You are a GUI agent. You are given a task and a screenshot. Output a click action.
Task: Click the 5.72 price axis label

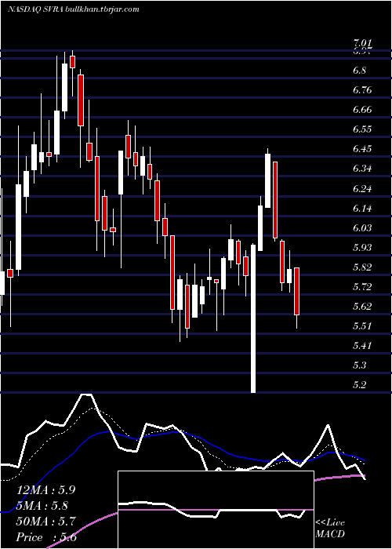(362, 287)
